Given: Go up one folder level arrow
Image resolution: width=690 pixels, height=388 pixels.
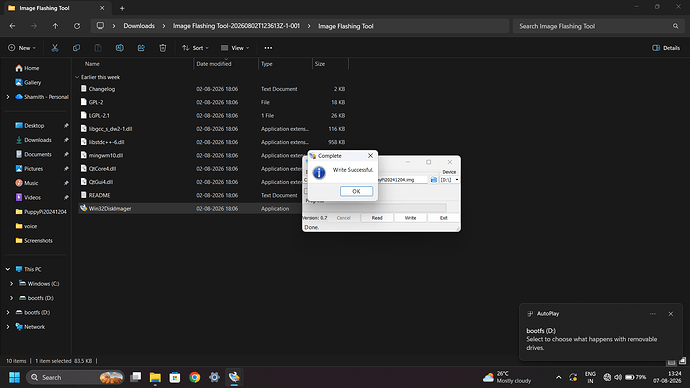Looking at the screenshot, I should pos(55,26).
